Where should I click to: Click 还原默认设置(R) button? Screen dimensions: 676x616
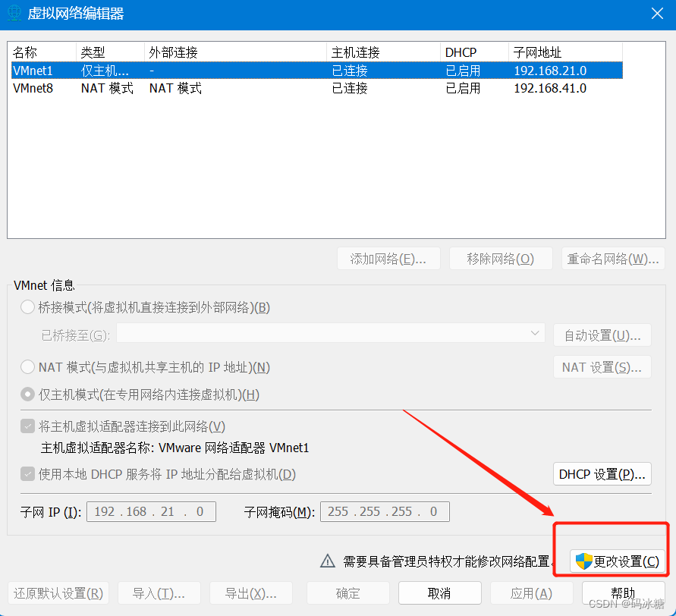58,593
